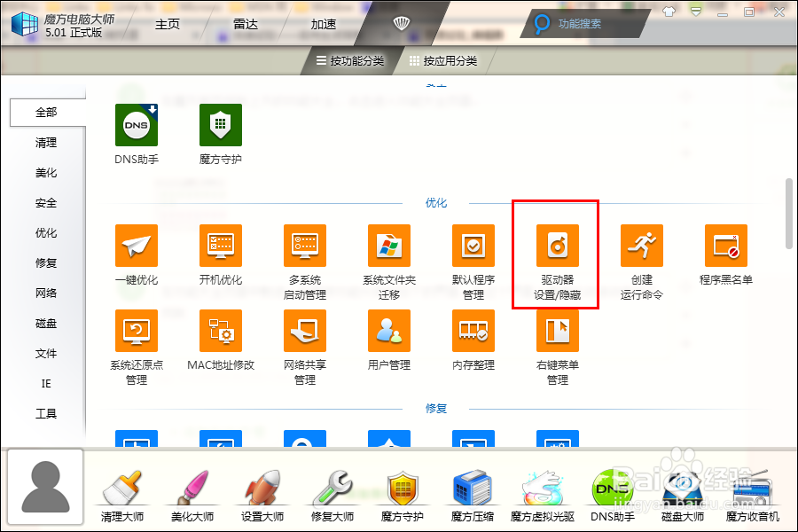Select IE category in sidebar
The height and width of the screenshot is (532, 798).
[46, 383]
